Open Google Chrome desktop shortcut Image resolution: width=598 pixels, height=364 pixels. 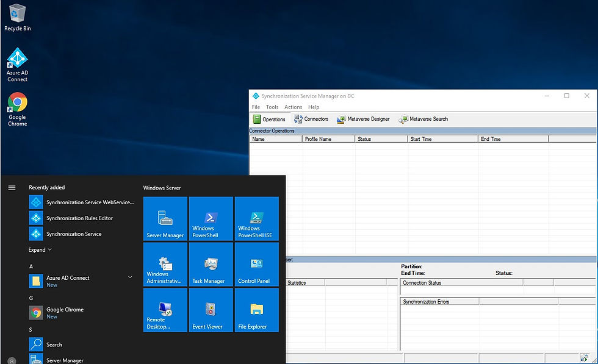pyautogui.click(x=17, y=109)
